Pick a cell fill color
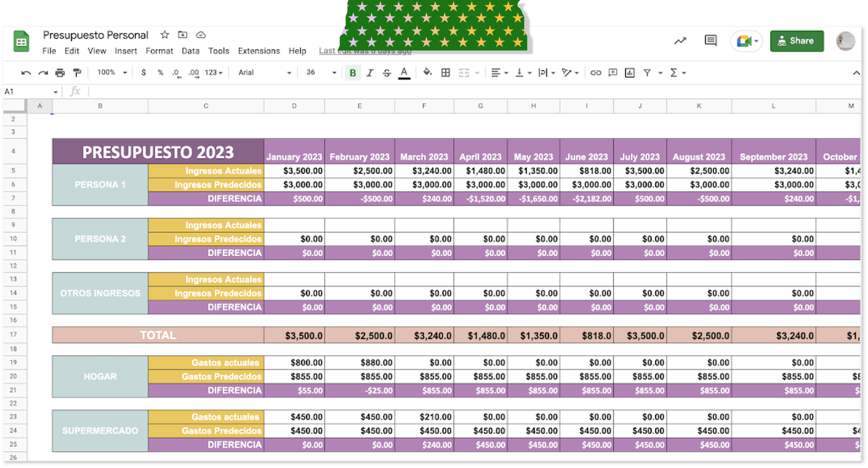Image resolution: width=868 pixels, height=468 pixels. pyautogui.click(x=428, y=73)
